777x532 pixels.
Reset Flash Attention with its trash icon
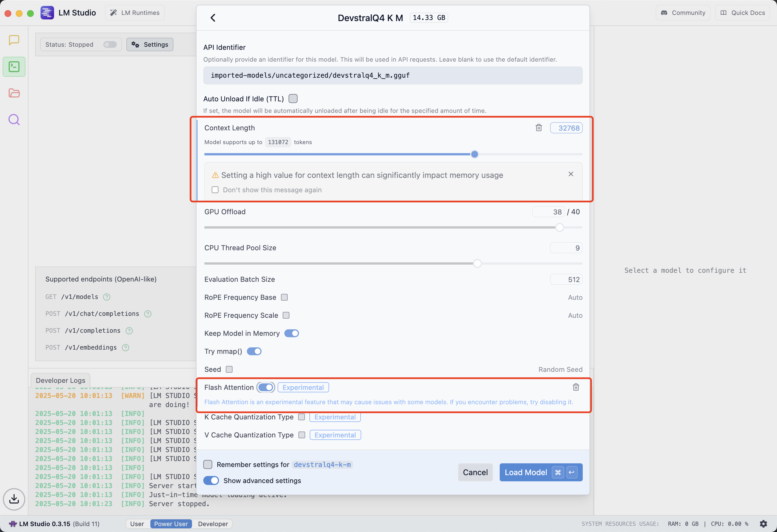576,387
